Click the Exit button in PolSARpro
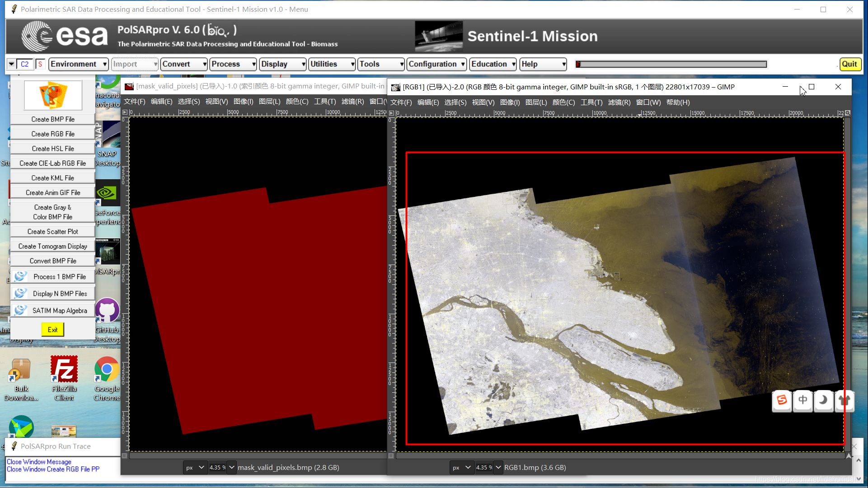The width and height of the screenshot is (868, 488). [x=53, y=330]
